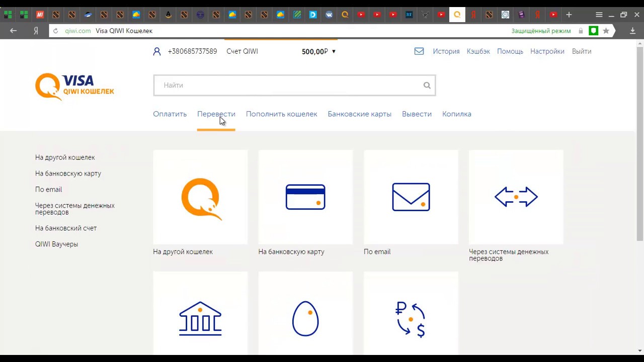The image size is (644, 362).
Task: Click sidebar link На банковскую карту
Action: [x=68, y=173]
